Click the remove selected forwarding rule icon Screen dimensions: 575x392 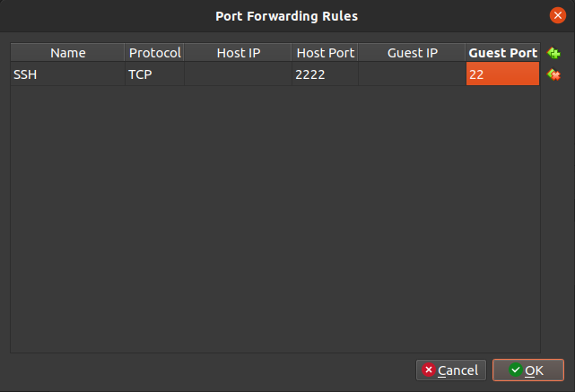(553, 74)
